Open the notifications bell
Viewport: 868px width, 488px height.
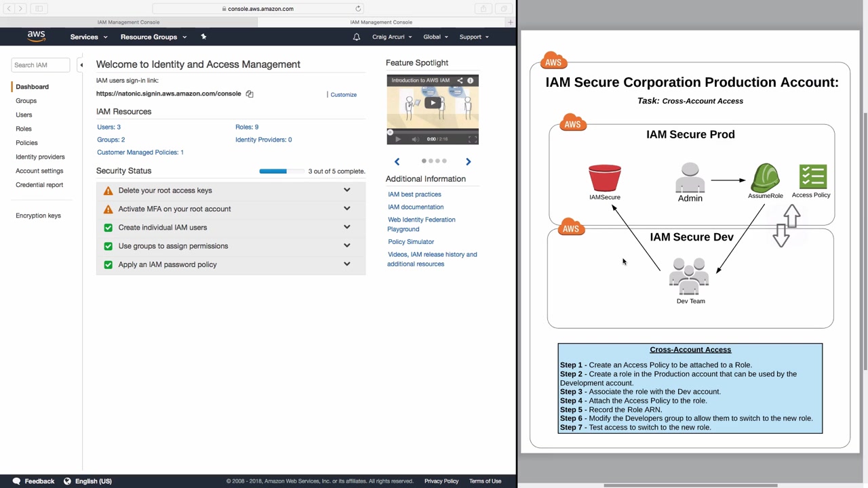(356, 37)
